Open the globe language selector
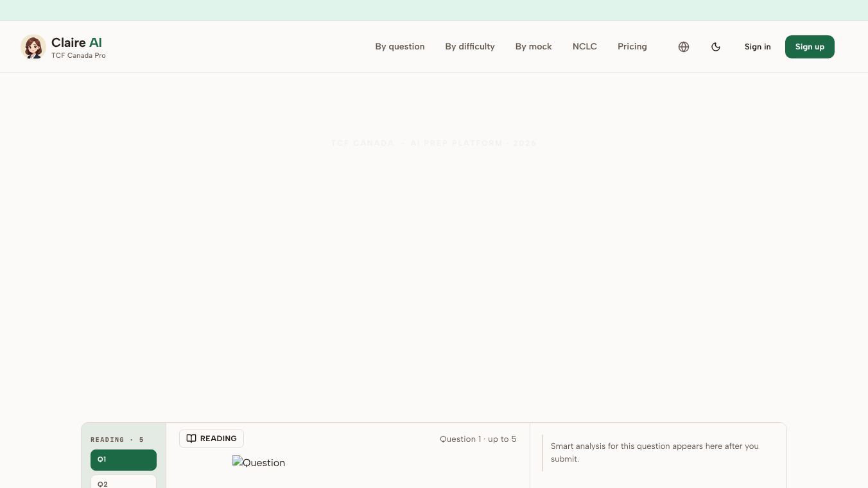The height and width of the screenshot is (488, 868). [684, 47]
